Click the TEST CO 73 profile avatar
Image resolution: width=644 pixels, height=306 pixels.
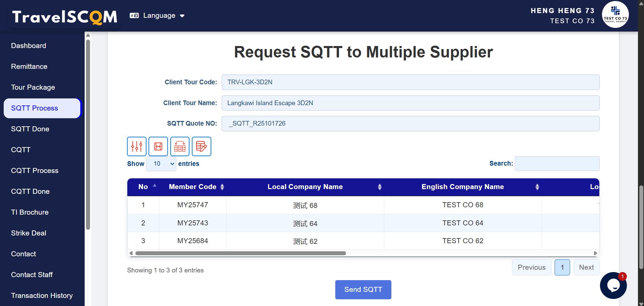(615, 14)
